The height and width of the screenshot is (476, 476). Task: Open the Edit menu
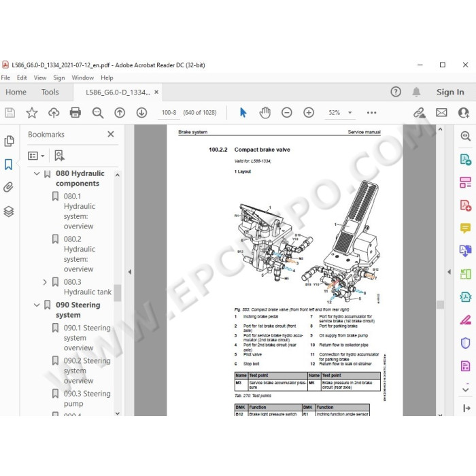click(22, 78)
